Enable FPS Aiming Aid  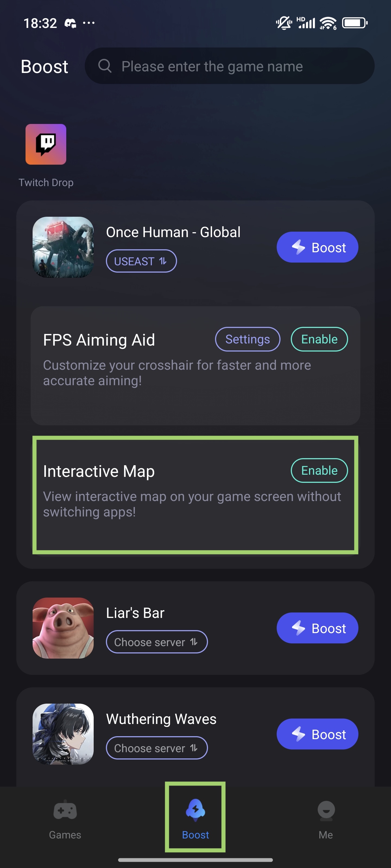[319, 339]
